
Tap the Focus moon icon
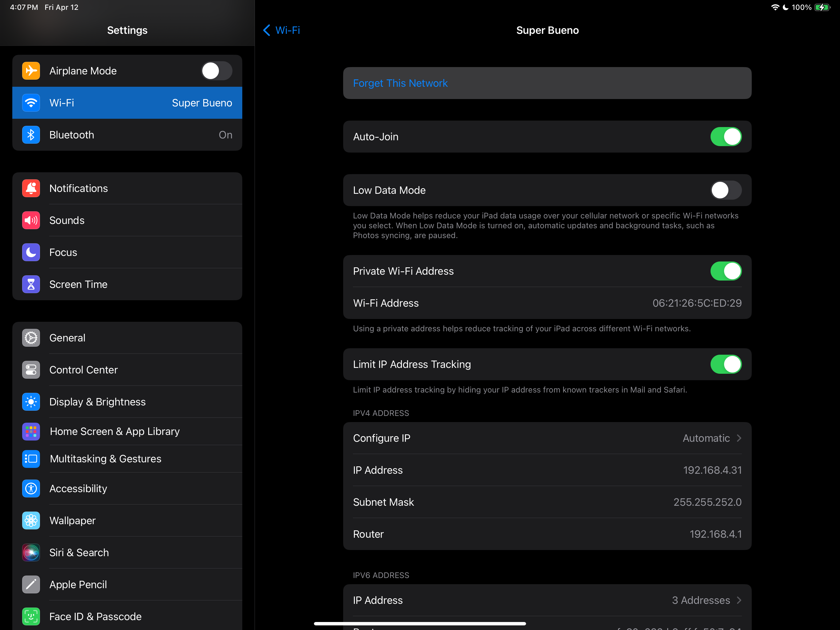(31, 252)
